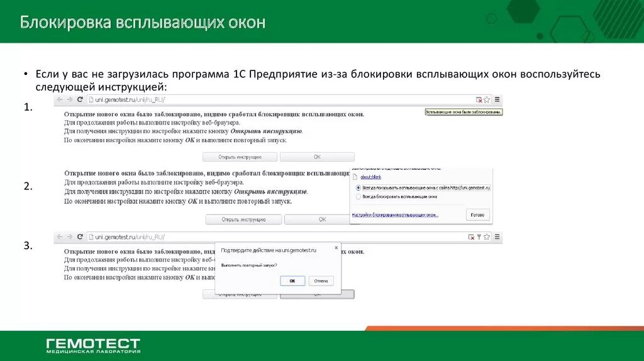Click the 'Всплывающие окна были заблокированы' tooltip
The image size is (644, 361).
464,112
